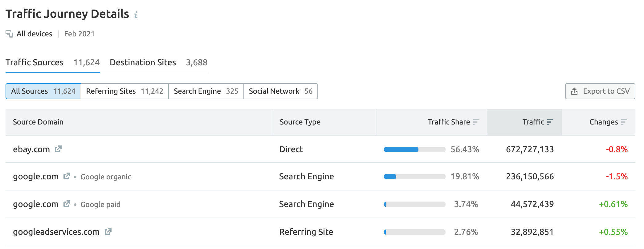Click the Traffic column sort icon

pyautogui.click(x=550, y=122)
